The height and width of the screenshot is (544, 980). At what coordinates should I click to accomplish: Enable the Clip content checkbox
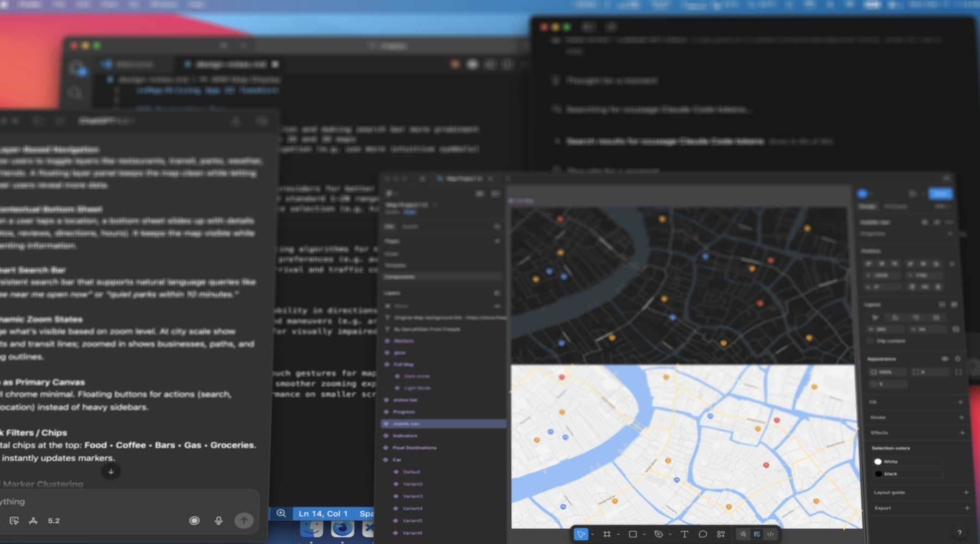coord(870,341)
